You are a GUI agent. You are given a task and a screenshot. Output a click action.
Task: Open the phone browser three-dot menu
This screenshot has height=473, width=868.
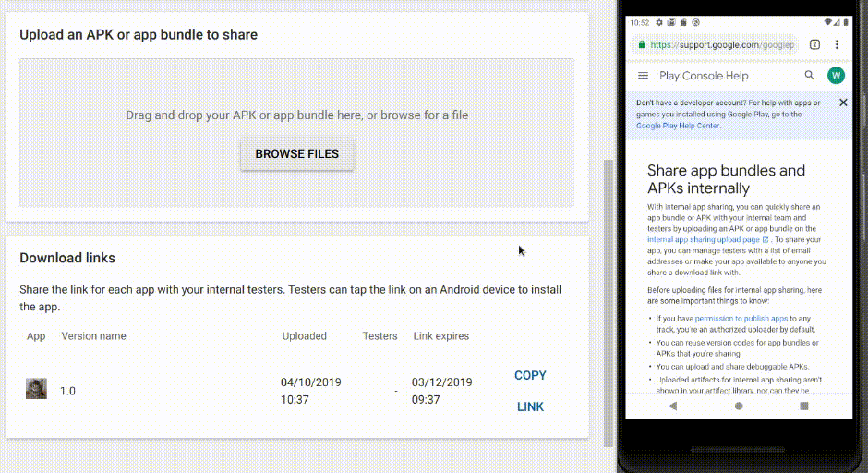(x=837, y=44)
